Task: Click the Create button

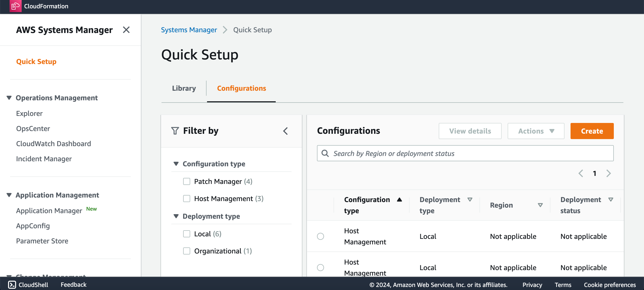Action: coord(592,131)
